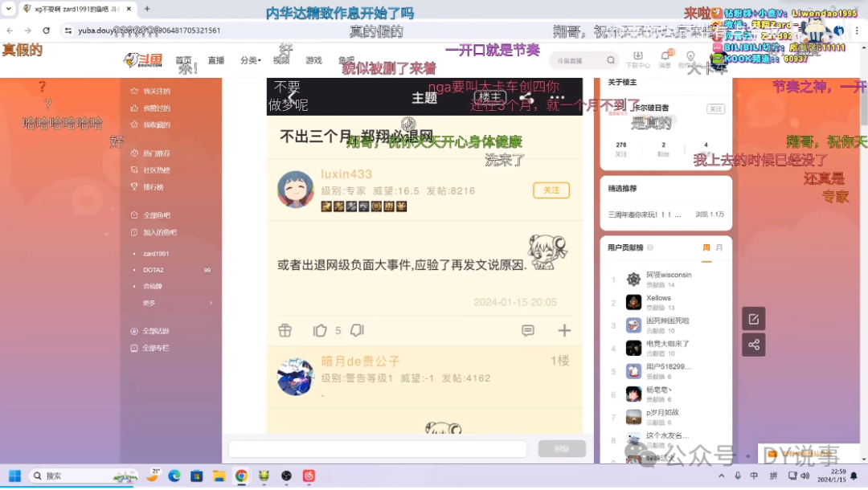
Task: Open the tab search chevron at top-left of Chrome
Action: click(9, 9)
